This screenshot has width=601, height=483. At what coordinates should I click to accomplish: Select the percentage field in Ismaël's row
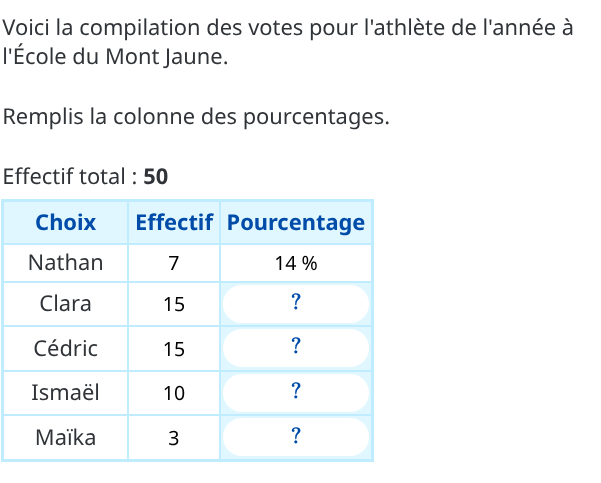(296, 392)
